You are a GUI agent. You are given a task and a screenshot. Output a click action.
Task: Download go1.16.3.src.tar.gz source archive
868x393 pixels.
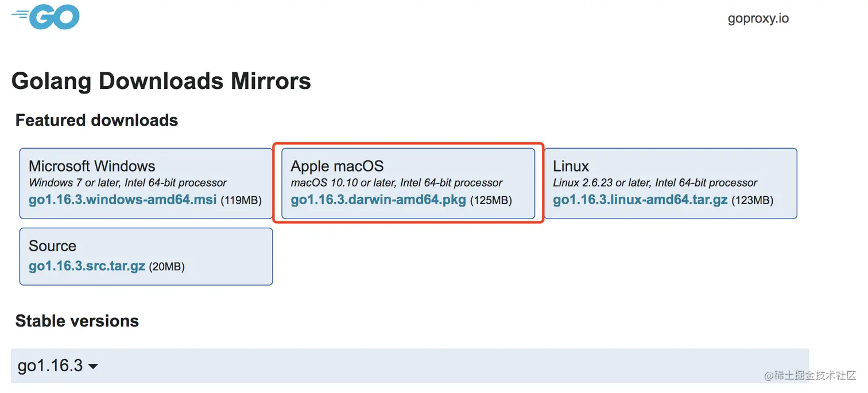[87, 267]
